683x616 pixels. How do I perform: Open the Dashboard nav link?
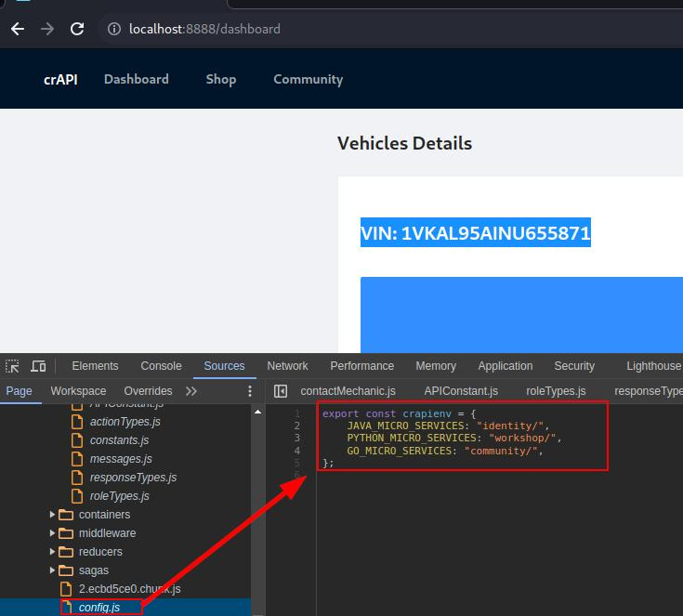coord(137,79)
